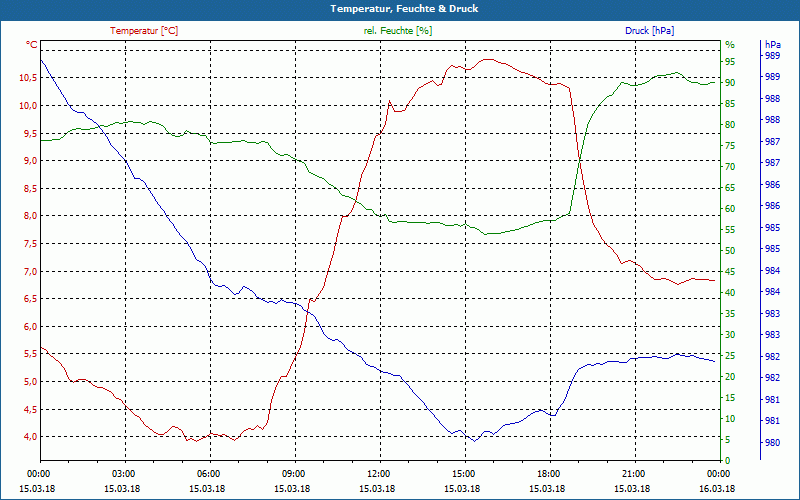Click "4,0" on the temperature axis
Image resolution: width=800 pixels, height=500 pixels.
point(31,436)
